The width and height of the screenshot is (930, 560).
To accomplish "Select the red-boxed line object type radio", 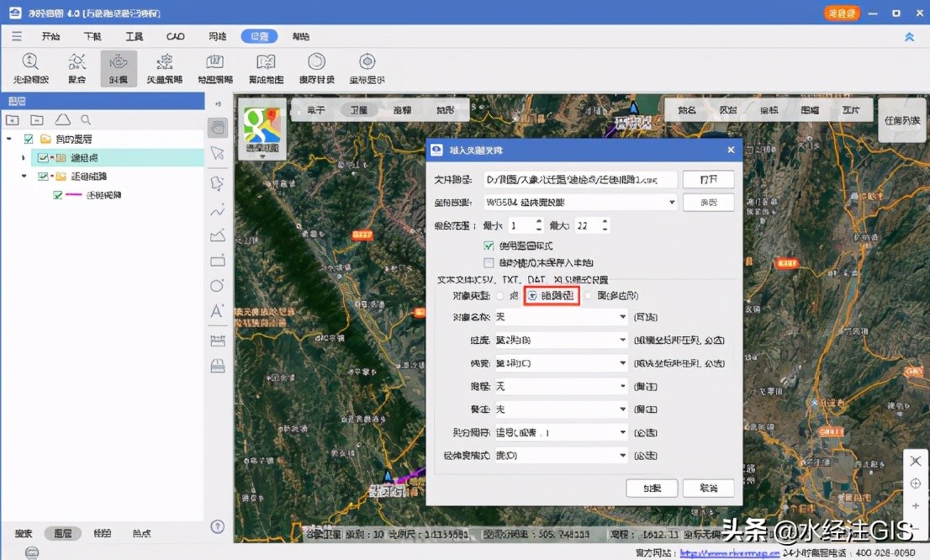I will pos(532,295).
